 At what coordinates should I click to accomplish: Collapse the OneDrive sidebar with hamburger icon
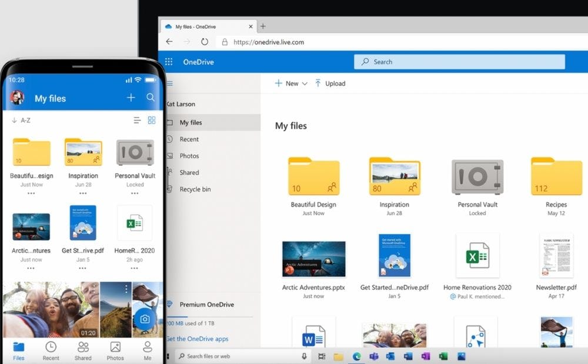pos(169,84)
